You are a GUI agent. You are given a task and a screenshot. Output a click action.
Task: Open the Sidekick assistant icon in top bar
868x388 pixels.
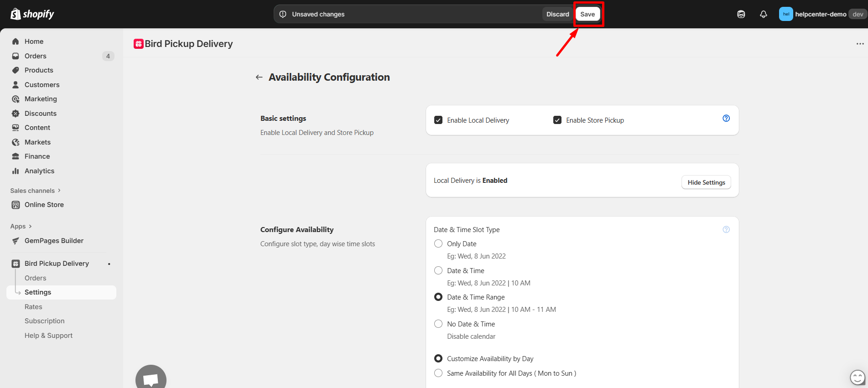coord(741,14)
